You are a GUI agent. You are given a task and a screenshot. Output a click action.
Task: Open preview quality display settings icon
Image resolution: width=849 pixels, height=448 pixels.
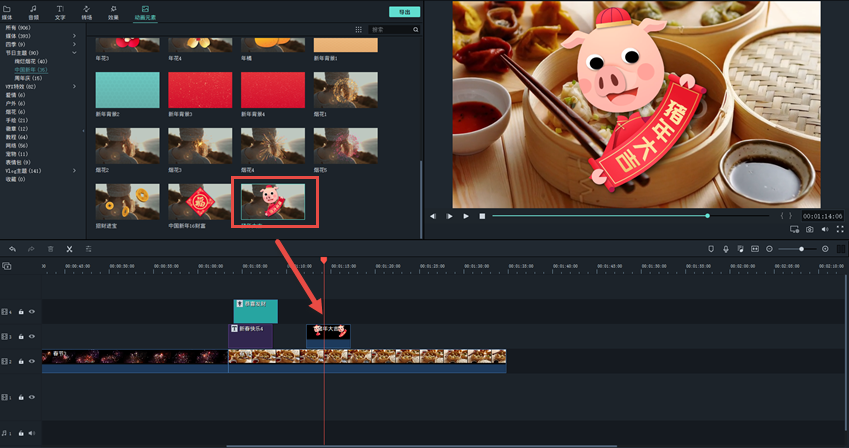[794, 229]
